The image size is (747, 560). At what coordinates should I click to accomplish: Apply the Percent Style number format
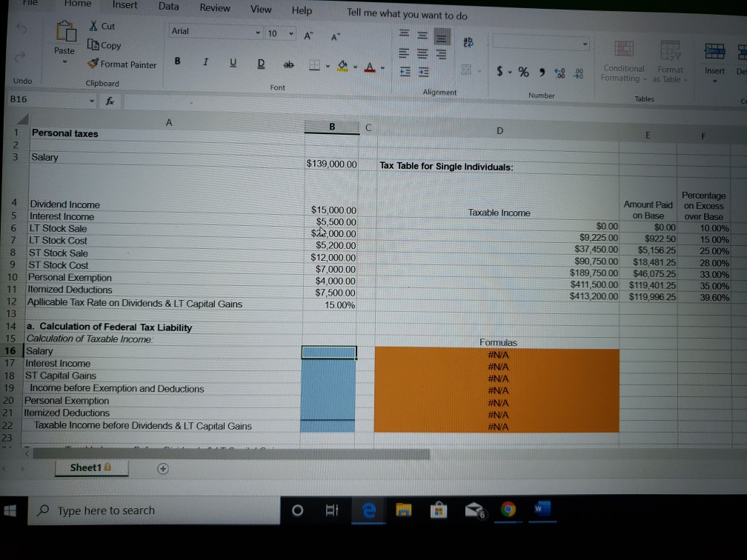pyautogui.click(x=523, y=73)
